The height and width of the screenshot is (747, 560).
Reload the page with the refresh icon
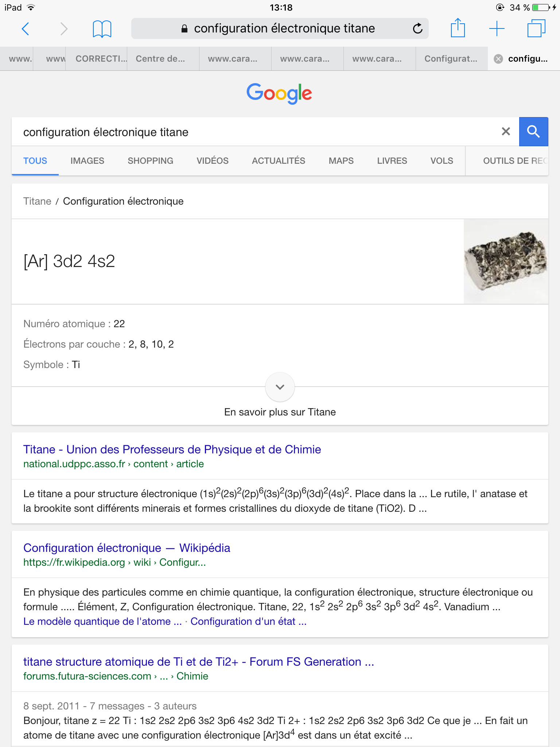(417, 28)
